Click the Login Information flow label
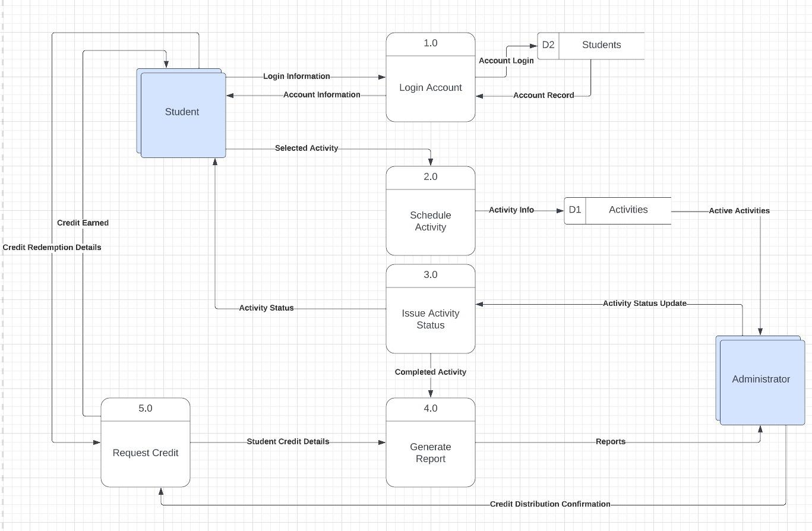Image resolution: width=812 pixels, height=531 pixels. (x=297, y=76)
